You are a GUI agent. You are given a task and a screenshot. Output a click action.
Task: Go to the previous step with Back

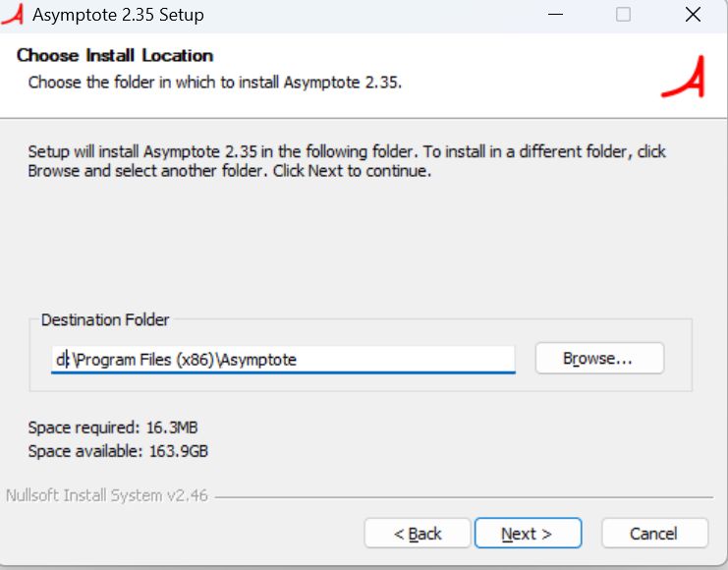pos(417,534)
